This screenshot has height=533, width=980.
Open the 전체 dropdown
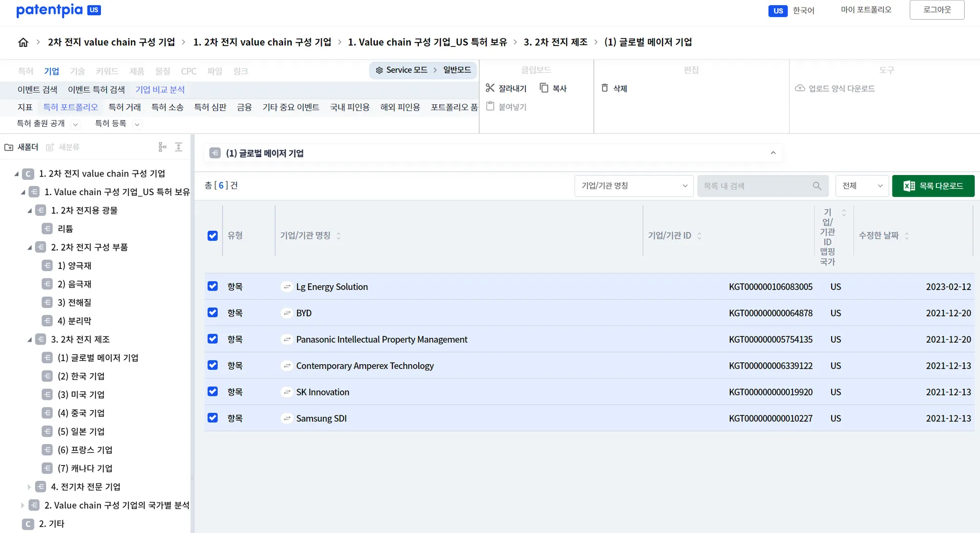click(x=862, y=186)
